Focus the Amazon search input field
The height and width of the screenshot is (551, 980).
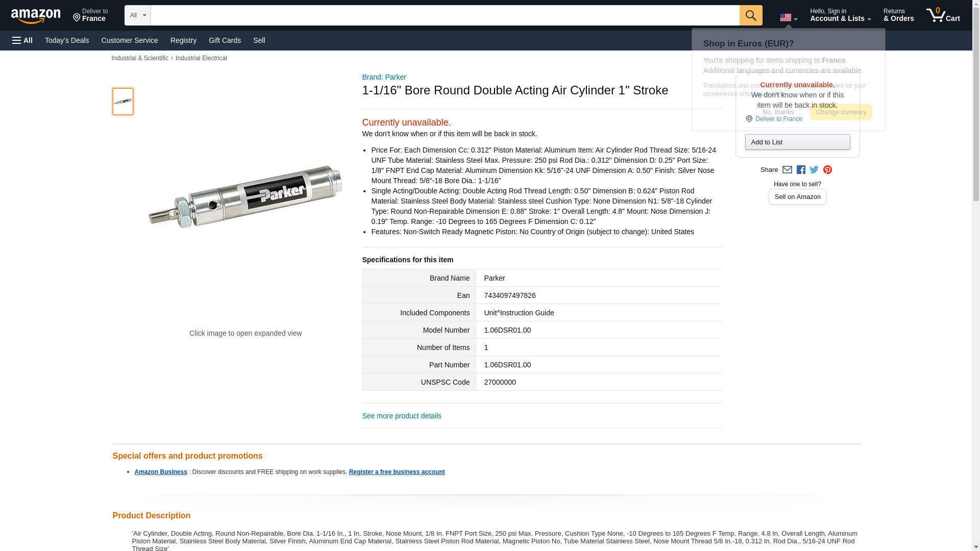click(445, 15)
